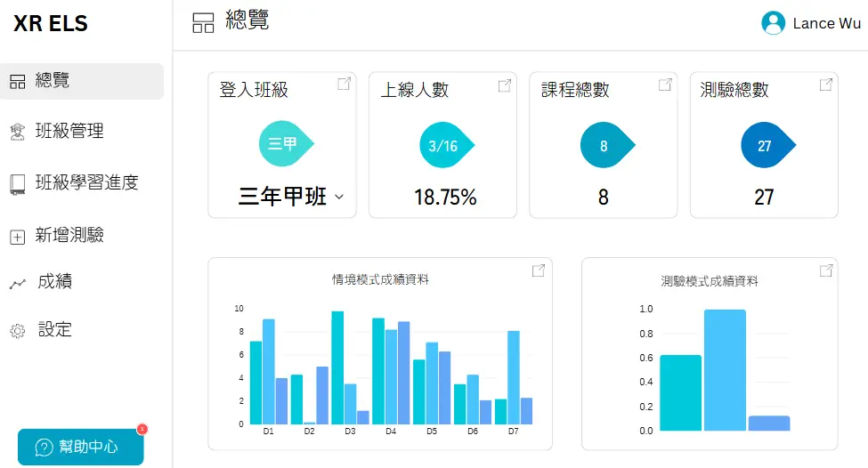Open external link icon on 登入班級 card
Image resolution: width=868 pixels, height=468 pixels.
[344, 85]
